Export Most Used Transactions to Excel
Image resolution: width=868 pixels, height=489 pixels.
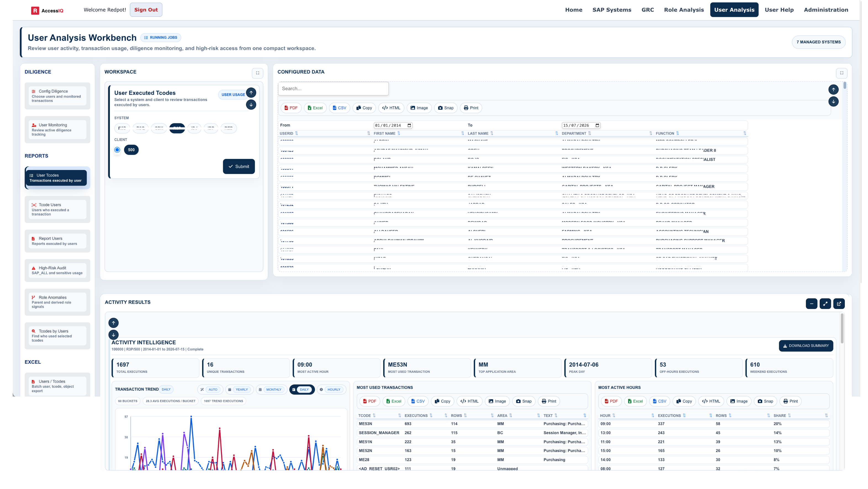click(x=394, y=401)
